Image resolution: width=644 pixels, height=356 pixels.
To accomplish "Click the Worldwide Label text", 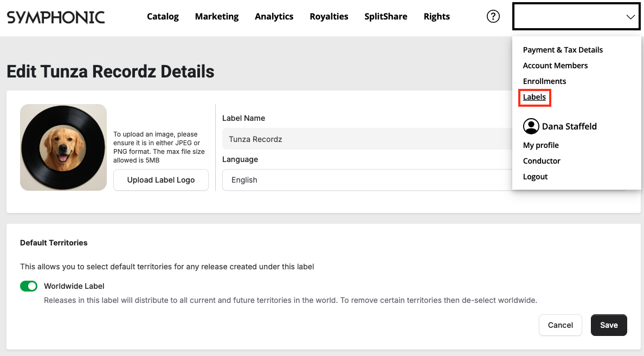I will (x=74, y=286).
